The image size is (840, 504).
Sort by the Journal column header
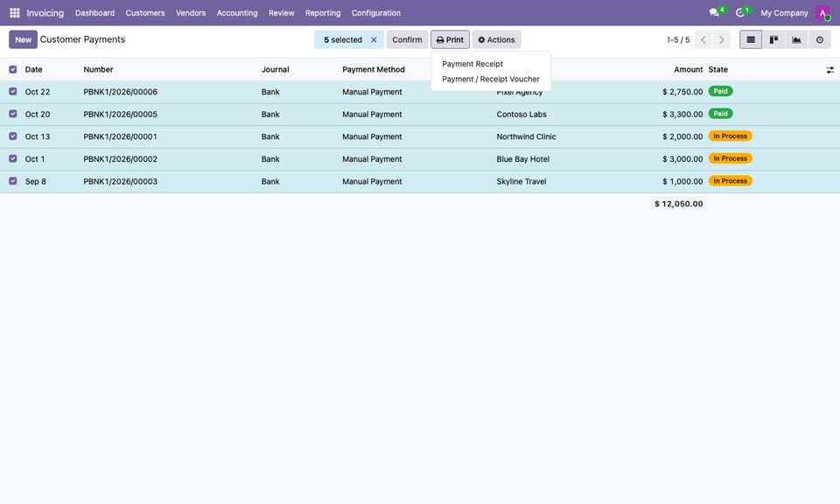point(276,70)
